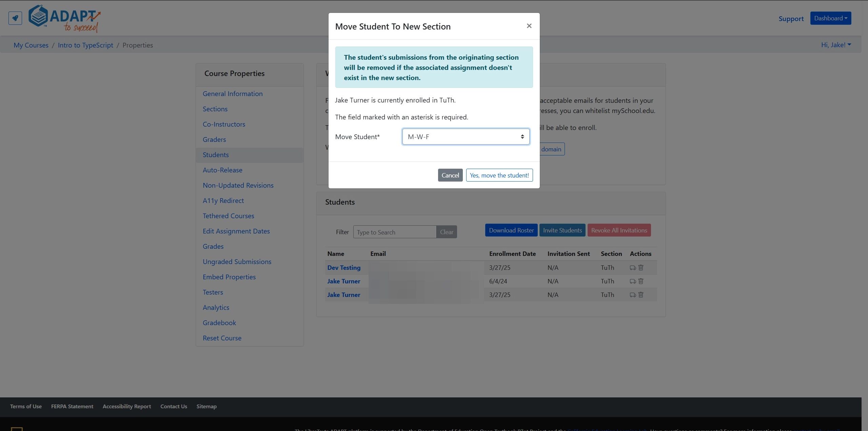Go to My Courses breadcrumb

(31, 45)
